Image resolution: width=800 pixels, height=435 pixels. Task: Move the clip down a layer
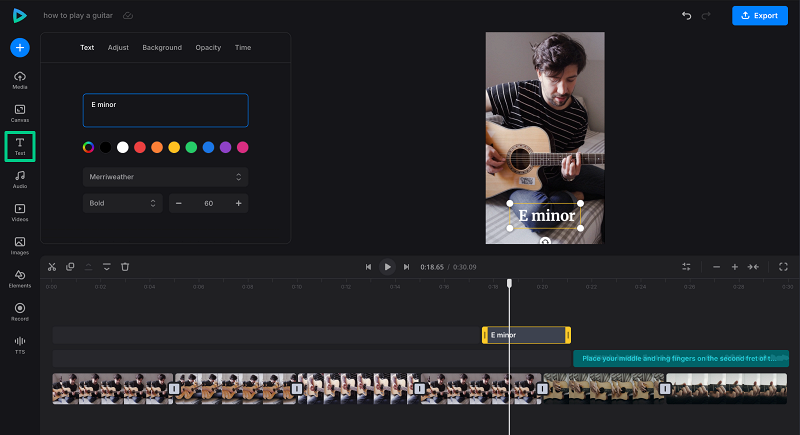tap(107, 267)
